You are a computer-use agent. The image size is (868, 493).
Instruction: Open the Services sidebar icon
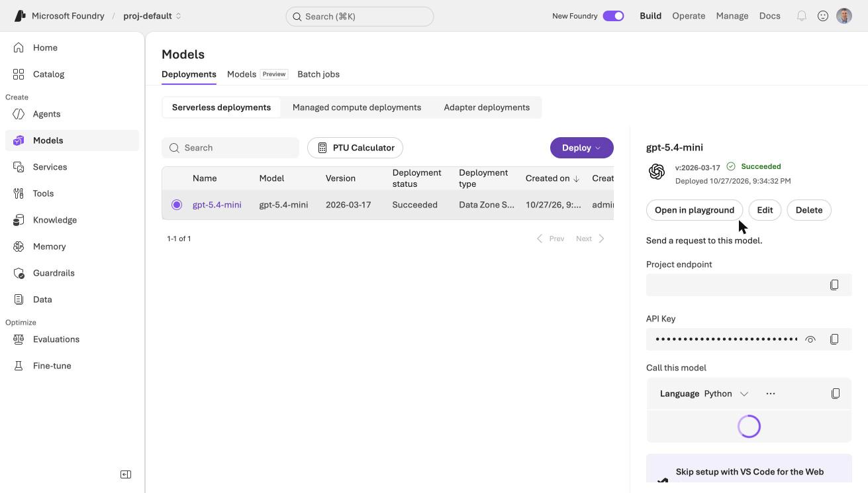[19, 167]
